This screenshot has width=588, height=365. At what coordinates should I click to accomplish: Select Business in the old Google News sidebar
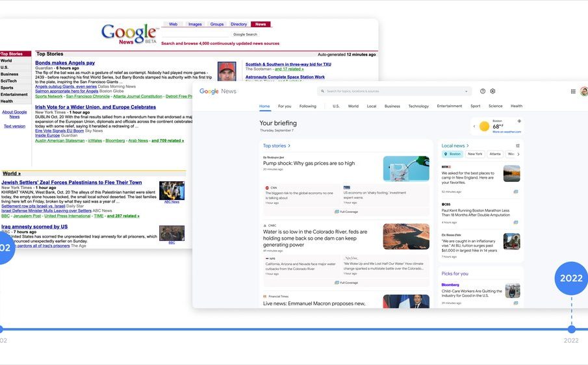[x=9, y=74]
